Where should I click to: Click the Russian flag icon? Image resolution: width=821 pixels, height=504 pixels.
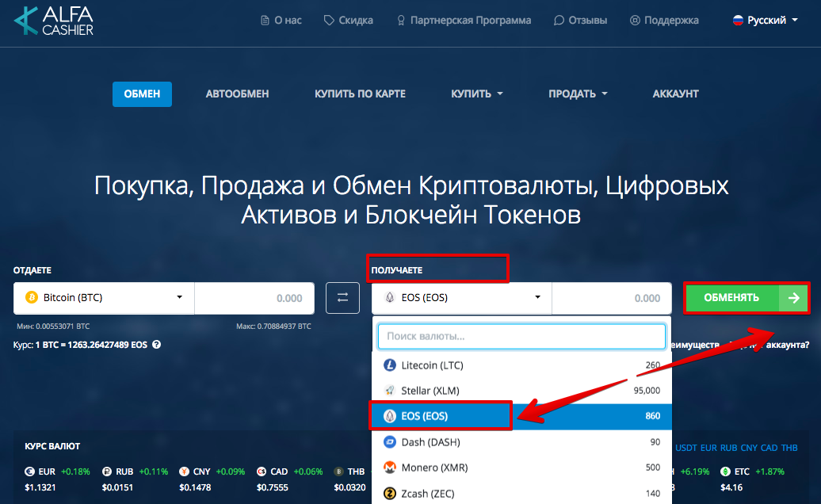(738, 21)
